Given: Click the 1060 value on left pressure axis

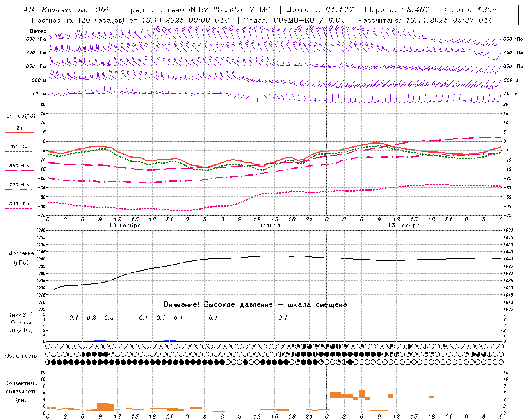Looking at the screenshot, I should pyautogui.click(x=41, y=230).
